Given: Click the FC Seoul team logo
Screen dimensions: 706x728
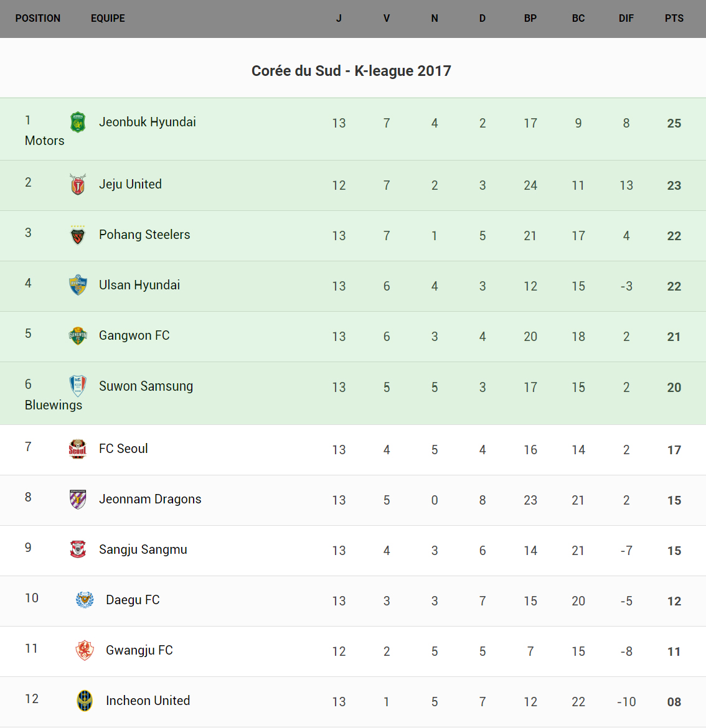Looking at the screenshot, I should point(78,449).
